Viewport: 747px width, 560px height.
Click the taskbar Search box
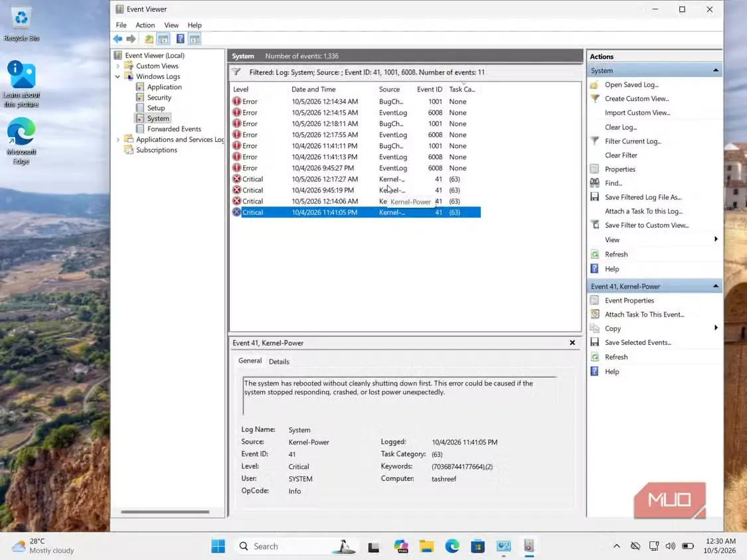(x=297, y=546)
